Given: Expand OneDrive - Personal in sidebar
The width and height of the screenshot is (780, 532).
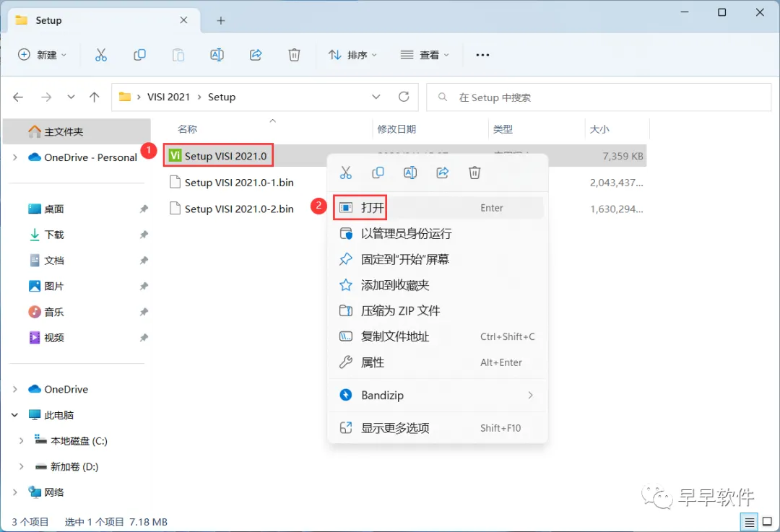Looking at the screenshot, I should [x=15, y=157].
